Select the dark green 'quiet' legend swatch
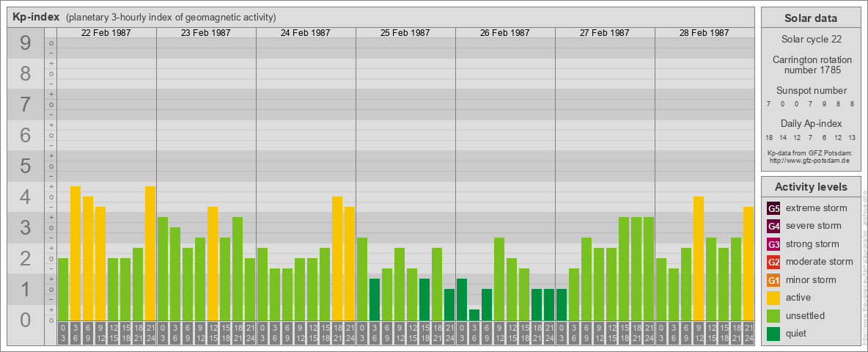 tap(773, 334)
